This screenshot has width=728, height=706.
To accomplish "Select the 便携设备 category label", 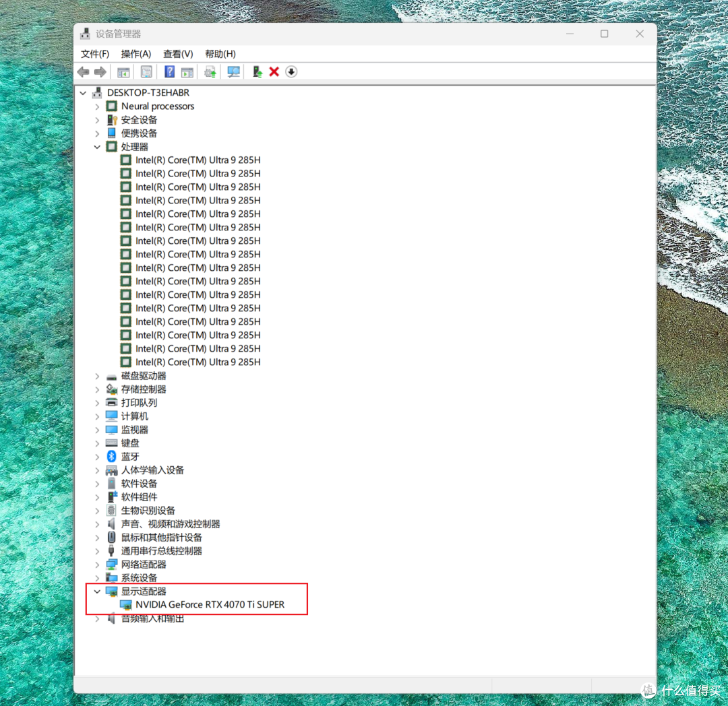I will coord(139,133).
